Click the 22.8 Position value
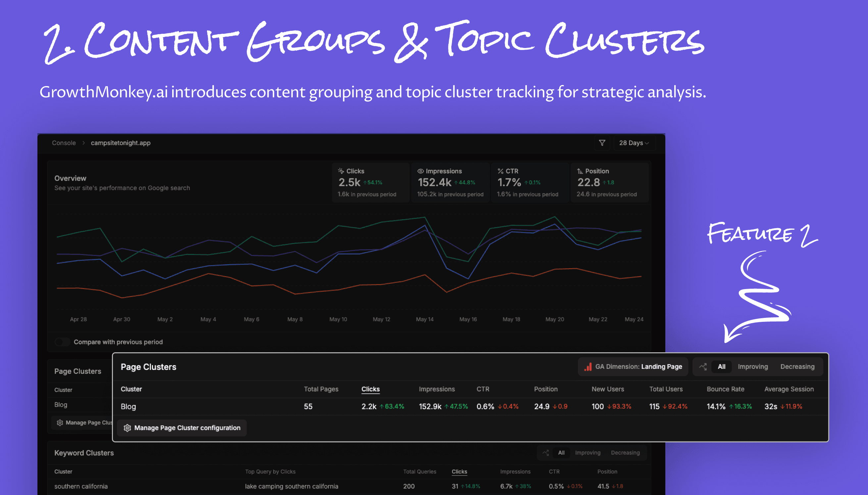Image resolution: width=868 pixels, height=495 pixels. [x=588, y=182]
